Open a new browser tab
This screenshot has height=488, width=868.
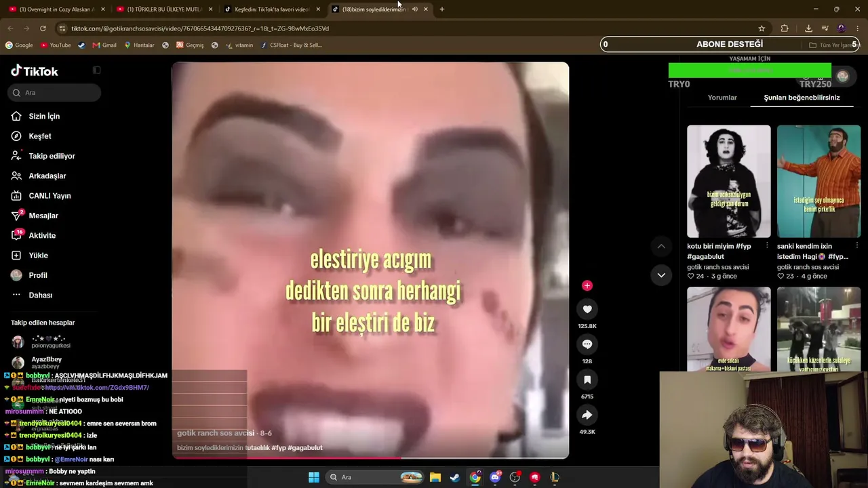click(x=442, y=9)
